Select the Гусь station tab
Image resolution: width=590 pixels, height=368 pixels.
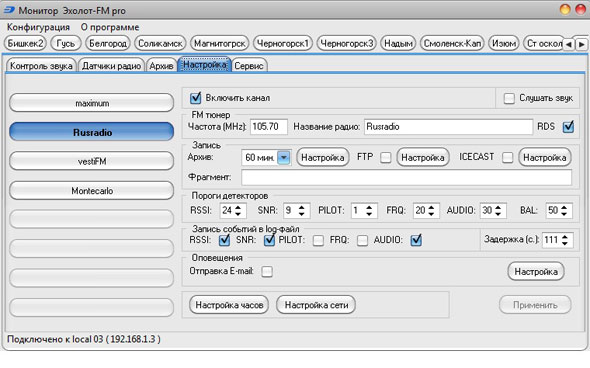click(x=65, y=43)
